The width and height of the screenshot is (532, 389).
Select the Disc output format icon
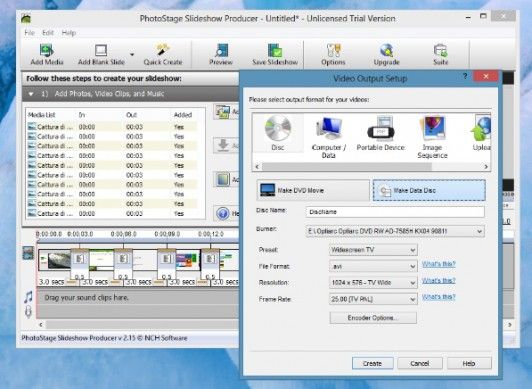point(278,133)
